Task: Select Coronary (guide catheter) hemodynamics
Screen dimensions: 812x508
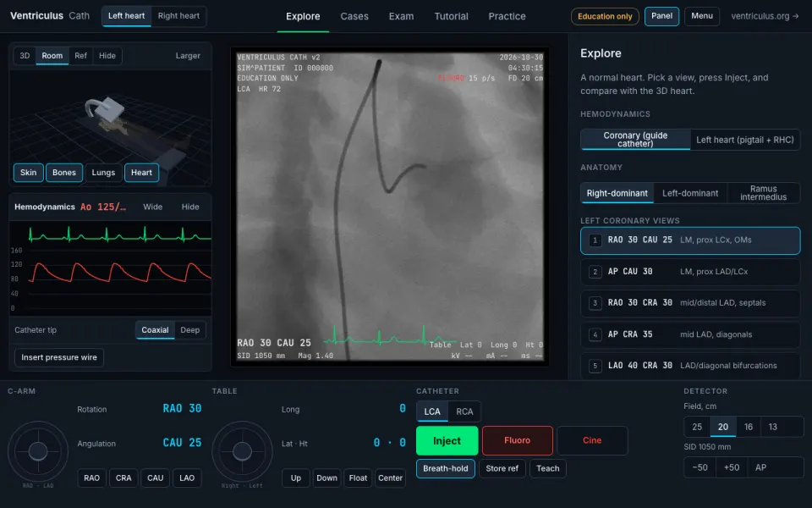Action: (x=635, y=140)
